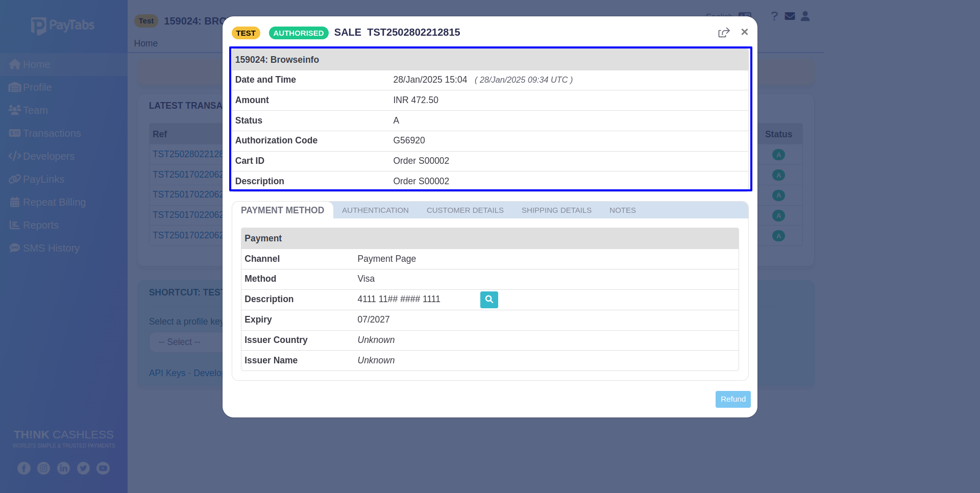Screen dimensions: 980x493
Task: Open the user account icon
Action: pyautogui.click(x=805, y=16)
